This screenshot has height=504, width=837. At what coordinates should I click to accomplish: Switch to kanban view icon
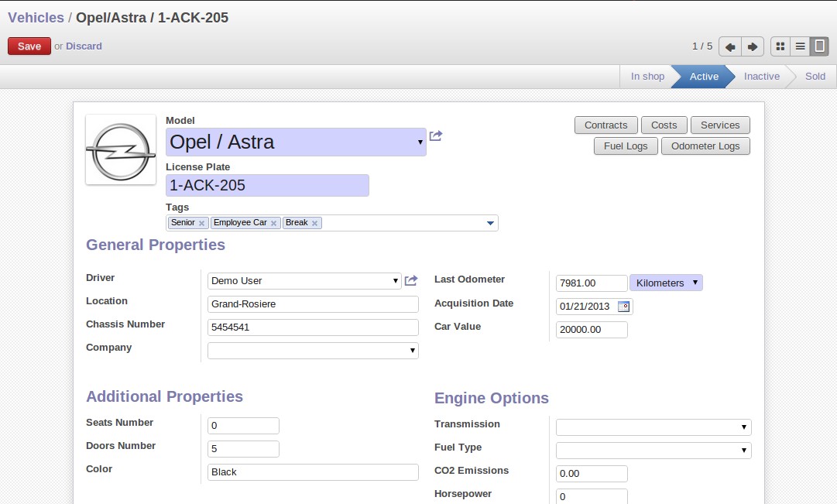(x=780, y=46)
